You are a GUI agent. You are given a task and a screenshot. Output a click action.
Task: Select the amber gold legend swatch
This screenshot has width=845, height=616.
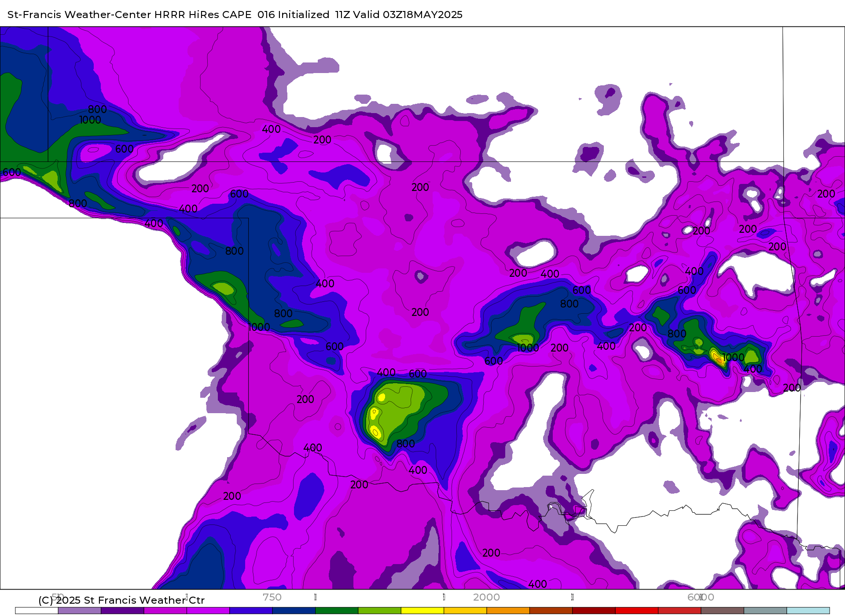(x=465, y=611)
